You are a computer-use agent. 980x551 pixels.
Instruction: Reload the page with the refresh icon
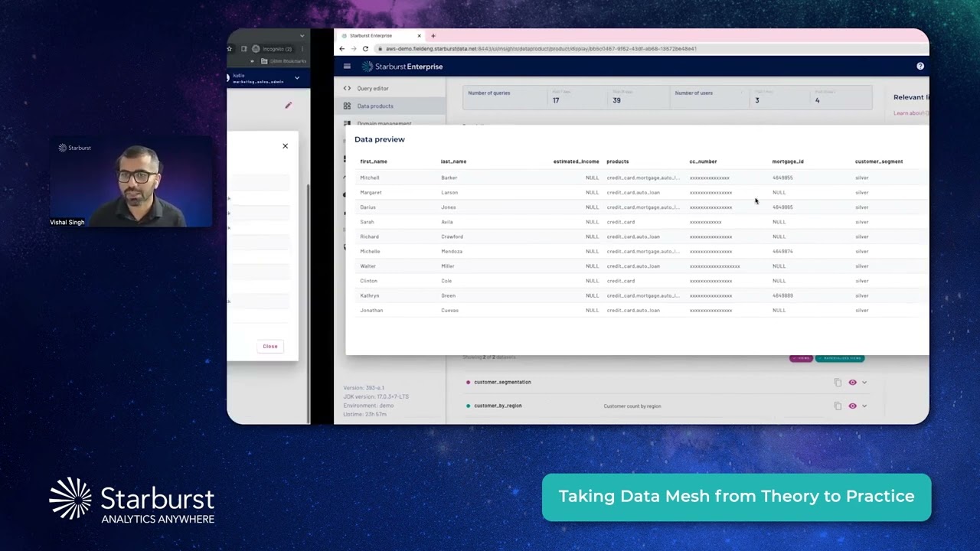pyautogui.click(x=365, y=48)
